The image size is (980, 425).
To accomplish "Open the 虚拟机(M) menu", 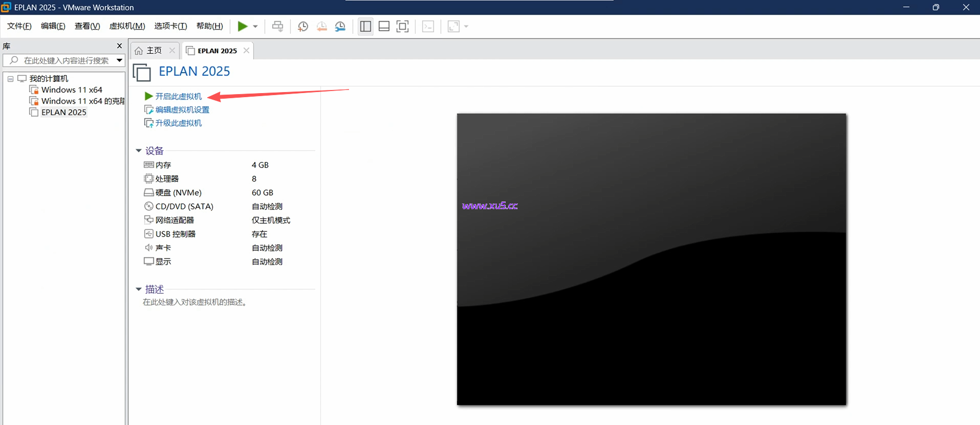I will tap(127, 26).
